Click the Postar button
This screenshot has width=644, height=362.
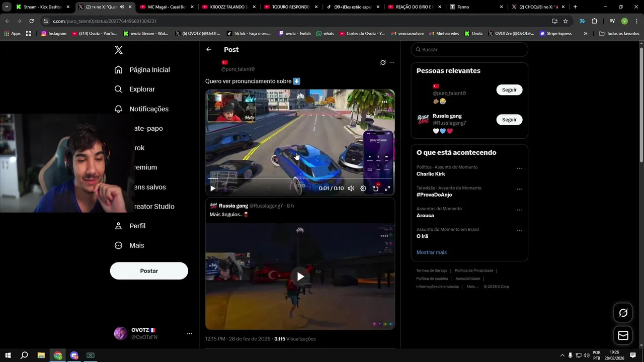click(x=149, y=270)
